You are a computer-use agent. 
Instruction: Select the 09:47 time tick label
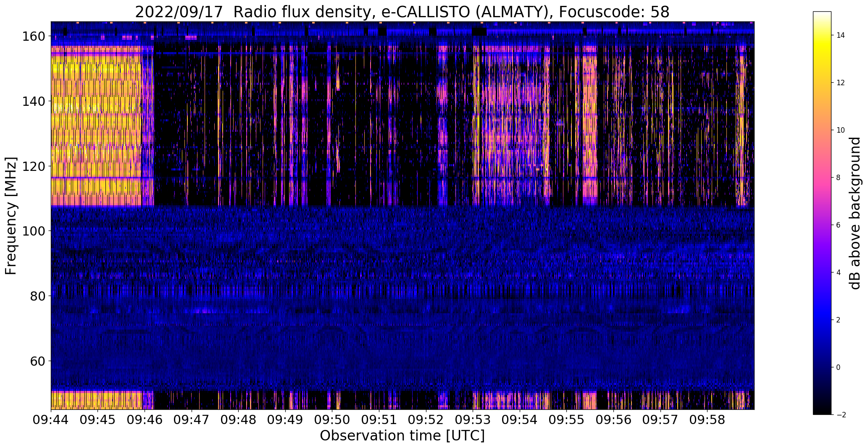point(192,419)
